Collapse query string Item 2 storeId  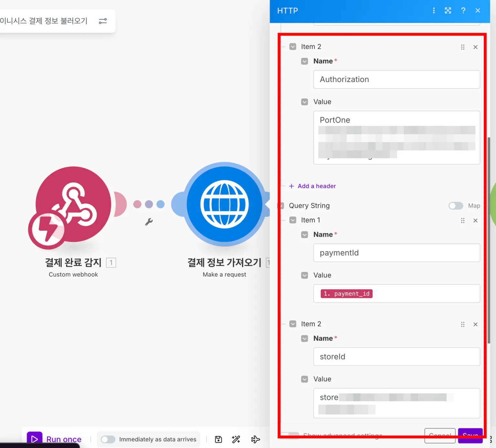pyautogui.click(x=293, y=324)
